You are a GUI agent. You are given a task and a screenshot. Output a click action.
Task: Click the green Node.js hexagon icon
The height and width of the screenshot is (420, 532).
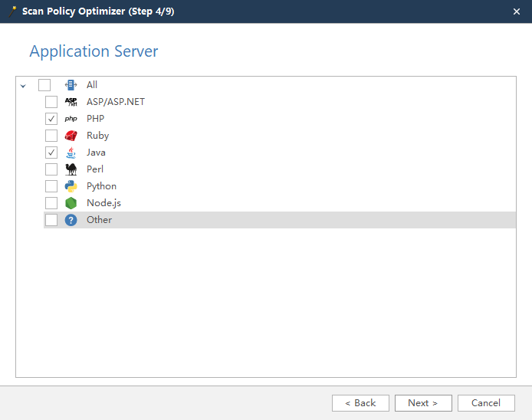tap(71, 203)
